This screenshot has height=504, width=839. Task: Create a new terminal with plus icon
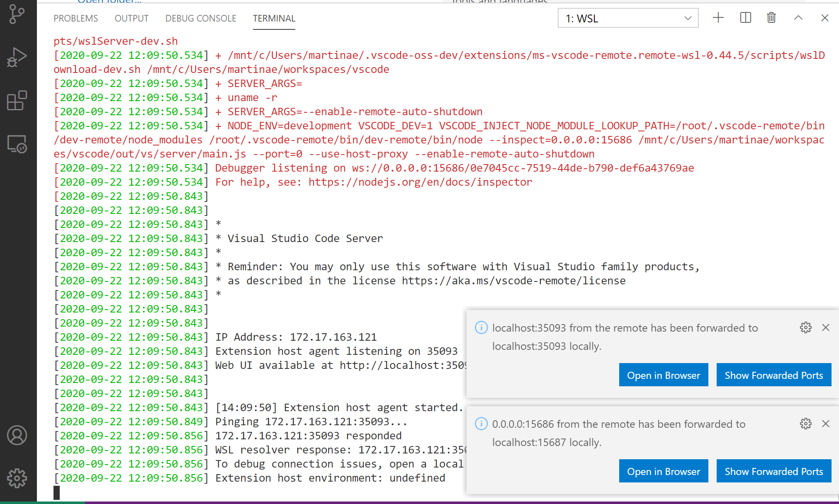tap(718, 18)
